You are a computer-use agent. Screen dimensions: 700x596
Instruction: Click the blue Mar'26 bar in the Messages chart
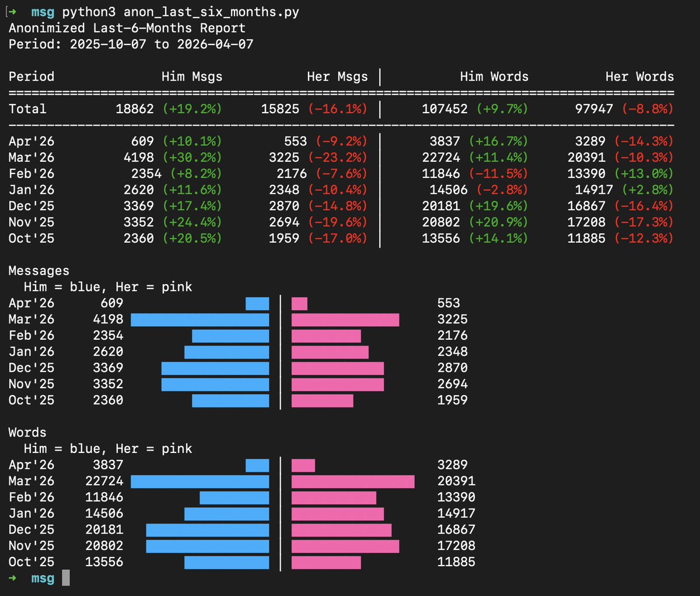coord(200,319)
